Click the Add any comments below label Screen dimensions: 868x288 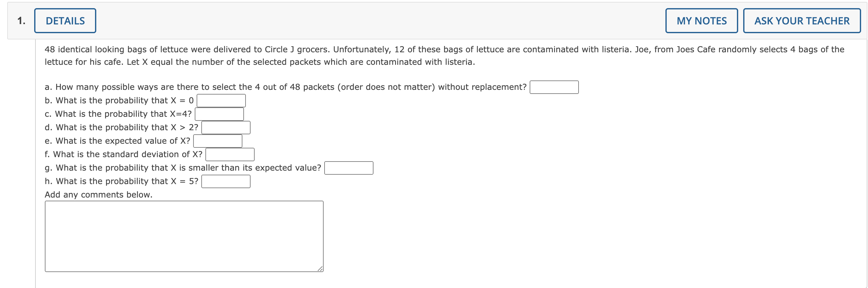[x=99, y=194]
